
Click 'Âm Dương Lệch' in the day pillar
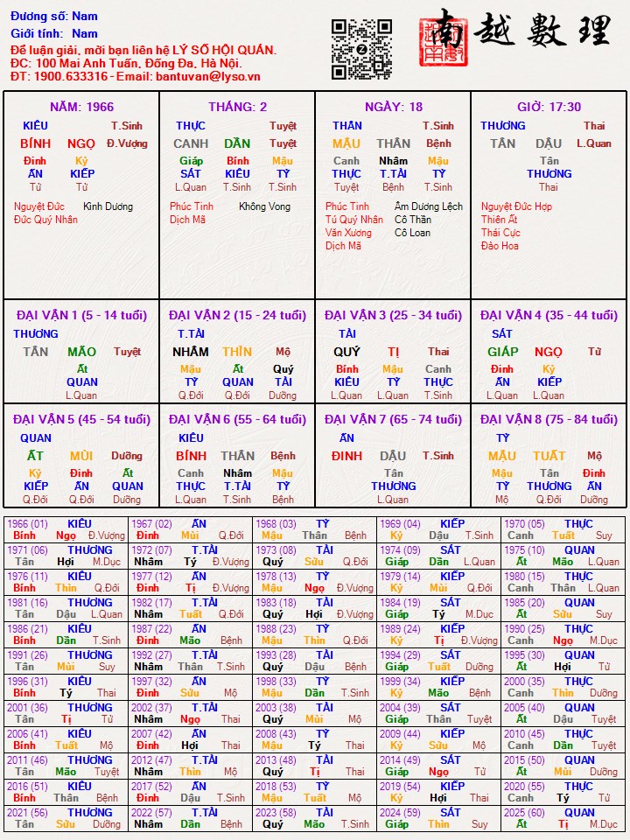click(x=429, y=206)
